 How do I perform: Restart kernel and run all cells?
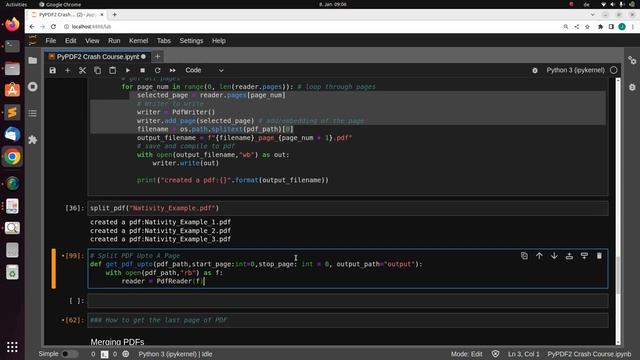tap(173, 70)
